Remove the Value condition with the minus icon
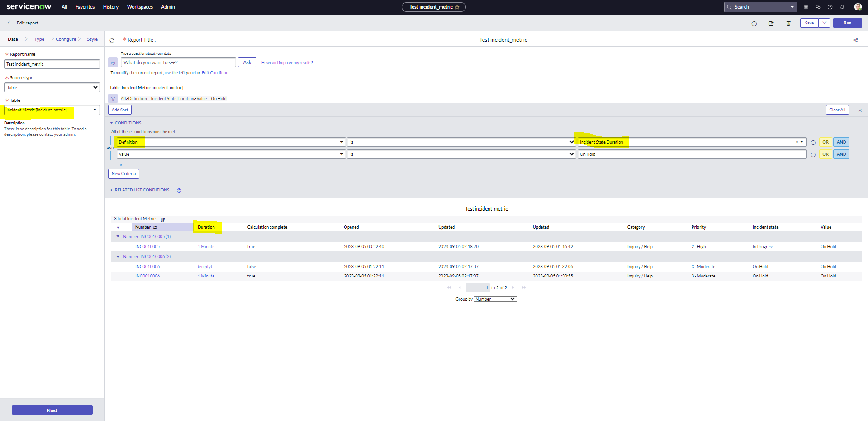 pos(813,154)
